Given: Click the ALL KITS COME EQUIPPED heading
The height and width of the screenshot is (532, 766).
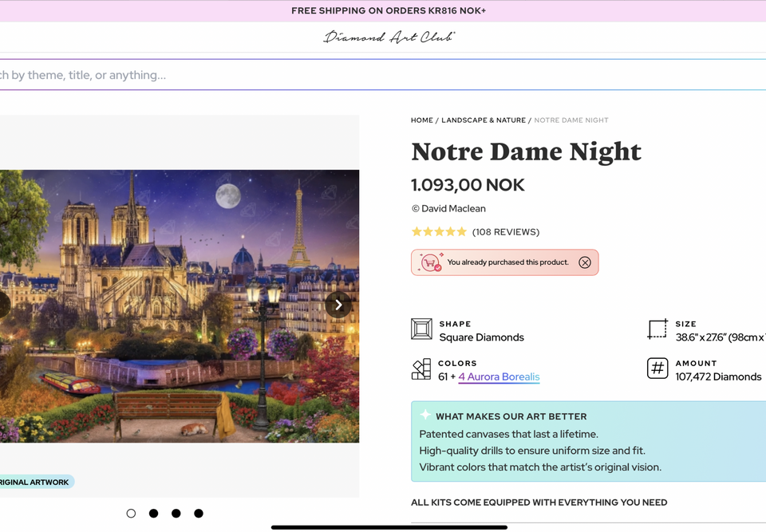Looking at the screenshot, I should click(539, 502).
